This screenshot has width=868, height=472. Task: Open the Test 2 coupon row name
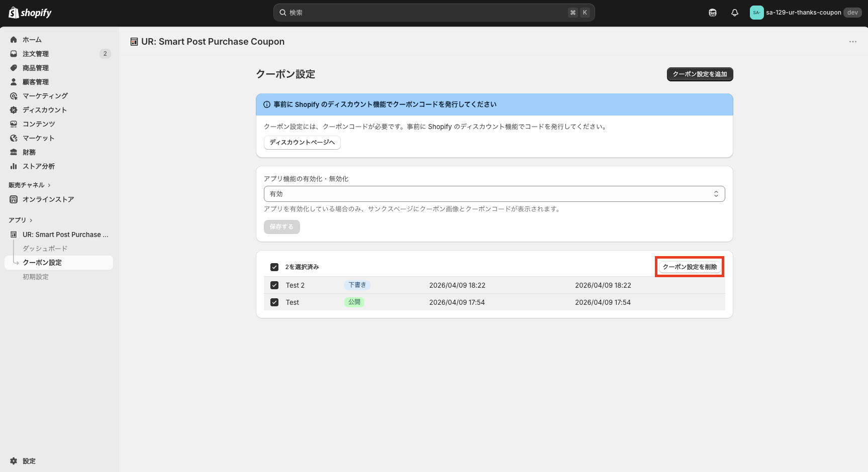(295, 285)
